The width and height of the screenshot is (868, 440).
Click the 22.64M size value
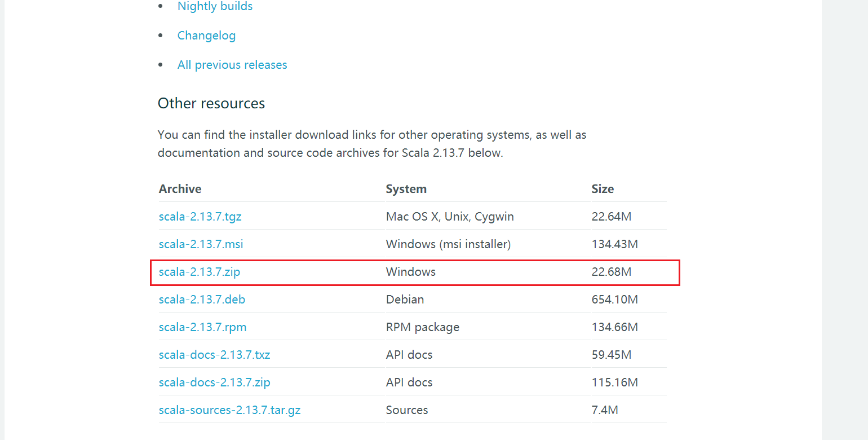click(x=612, y=217)
